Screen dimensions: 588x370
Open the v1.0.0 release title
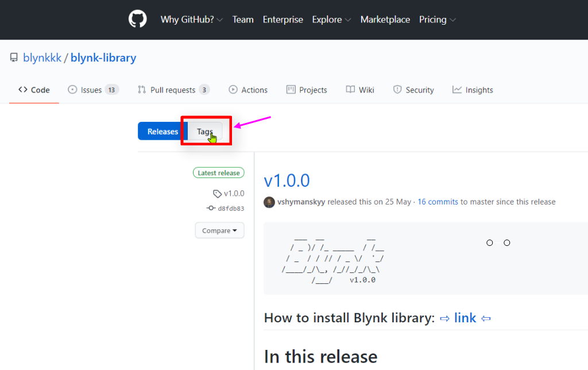(x=287, y=180)
